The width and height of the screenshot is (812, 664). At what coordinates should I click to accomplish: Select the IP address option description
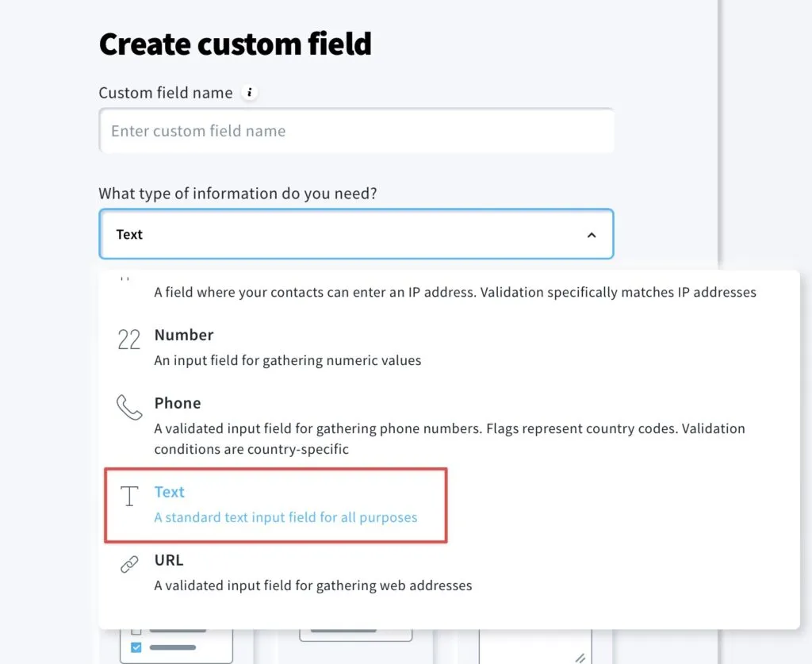point(454,292)
